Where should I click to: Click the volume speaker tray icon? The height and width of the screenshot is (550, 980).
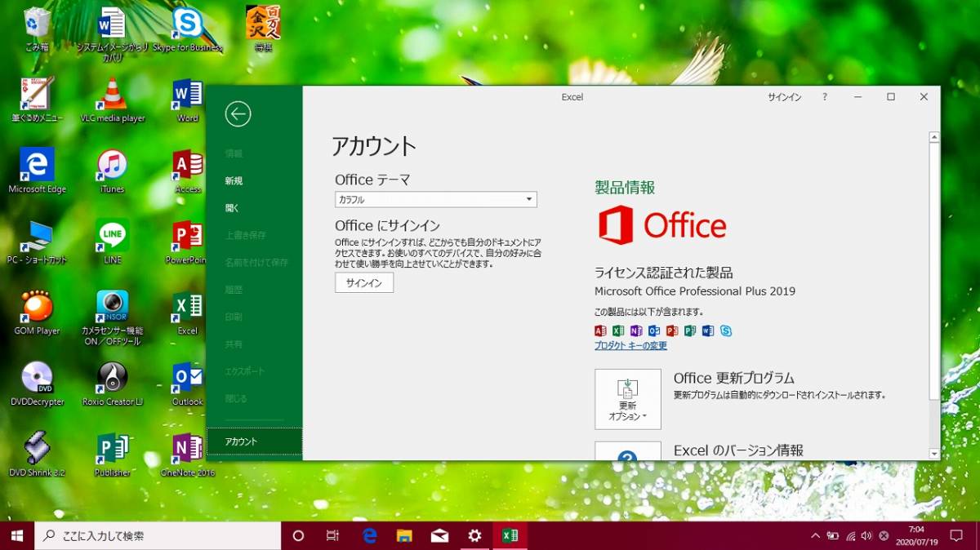pos(866,536)
